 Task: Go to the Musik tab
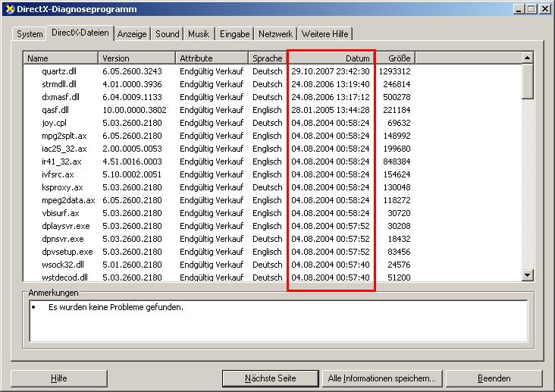pos(199,34)
